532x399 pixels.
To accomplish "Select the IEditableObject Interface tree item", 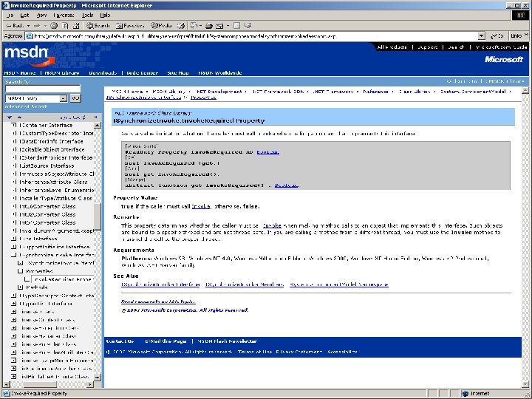I will point(52,149).
